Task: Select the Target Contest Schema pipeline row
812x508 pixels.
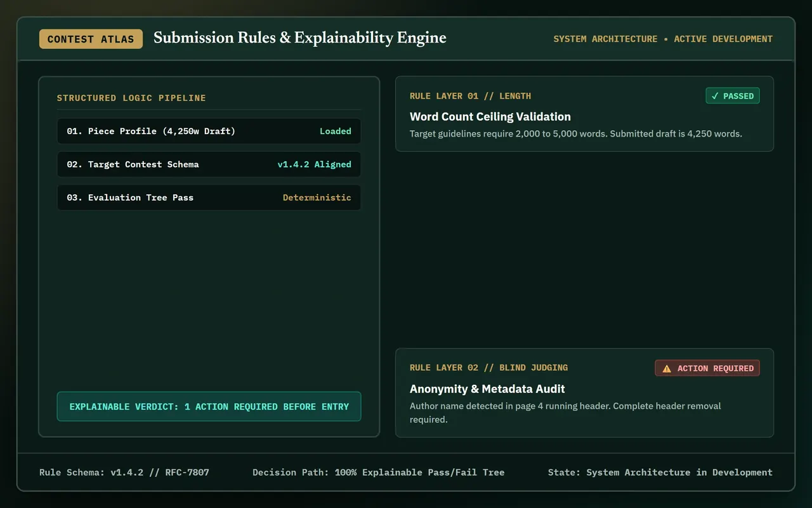Action: click(209, 164)
